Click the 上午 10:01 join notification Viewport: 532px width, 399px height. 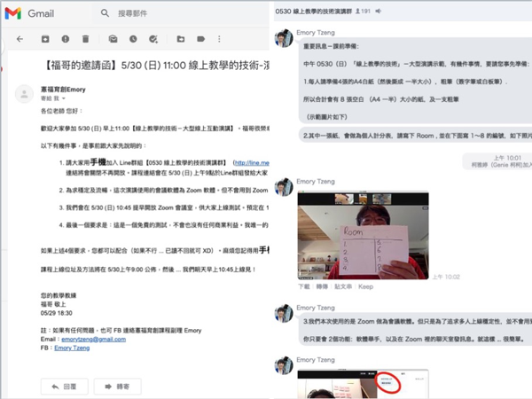tap(497, 161)
